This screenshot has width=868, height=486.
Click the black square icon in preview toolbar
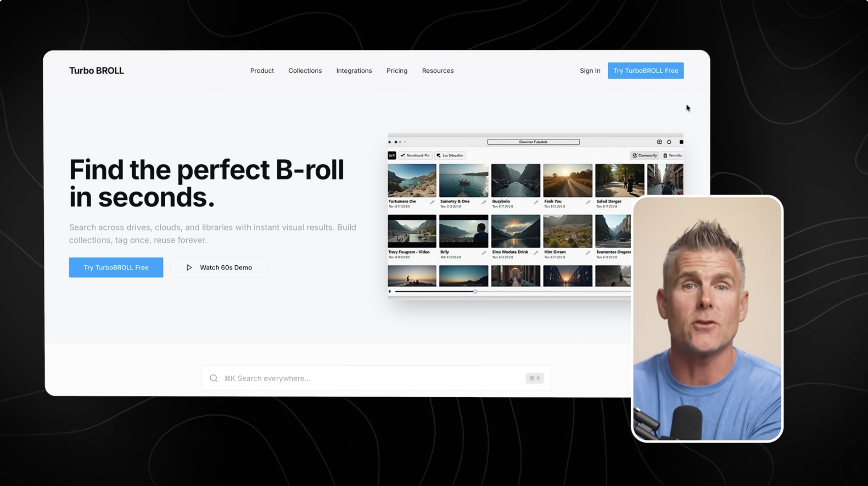coord(681,142)
